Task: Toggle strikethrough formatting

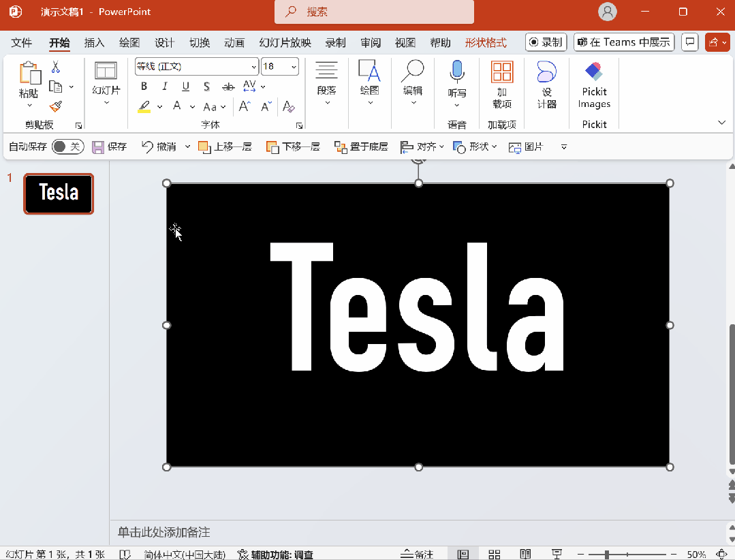Action: (x=228, y=87)
